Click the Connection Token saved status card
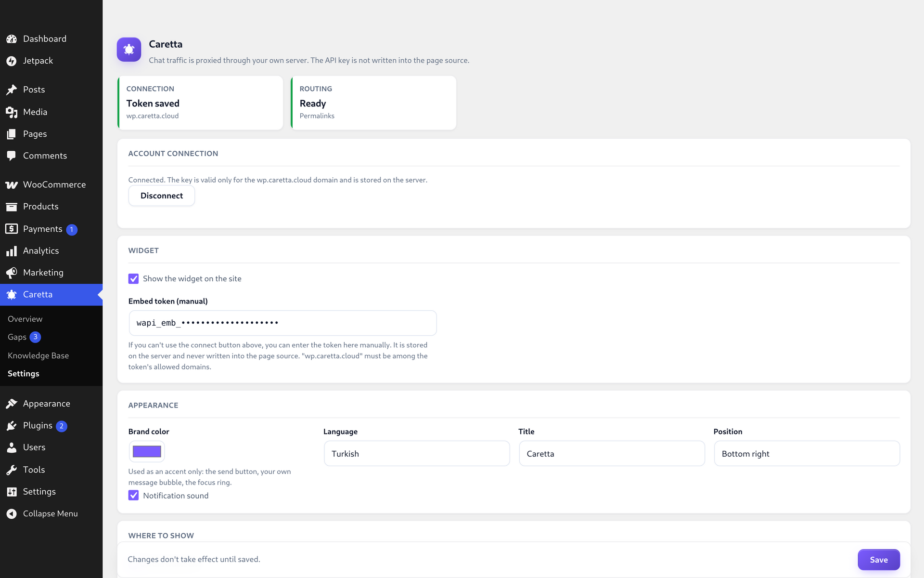The height and width of the screenshot is (578, 924). tap(200, 103)
